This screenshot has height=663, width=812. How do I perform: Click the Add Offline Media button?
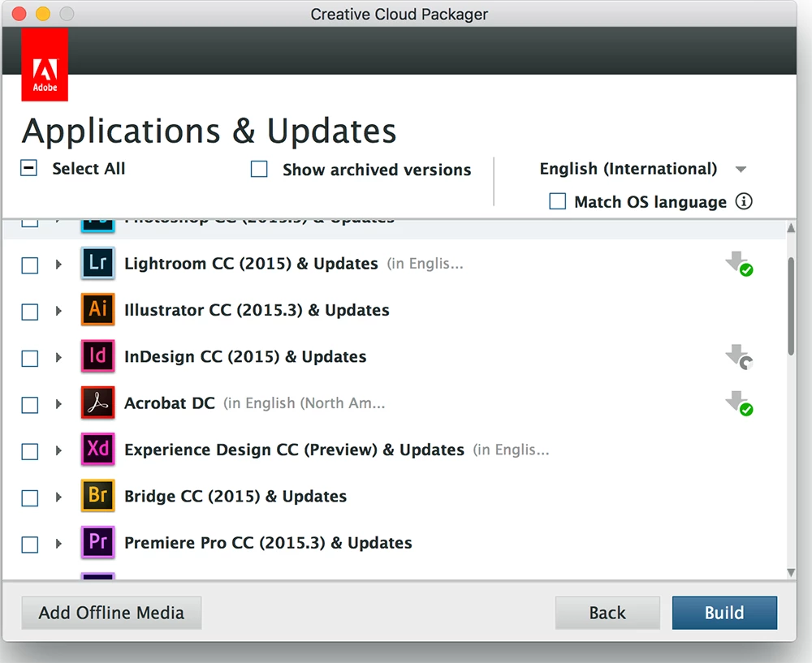111,613
